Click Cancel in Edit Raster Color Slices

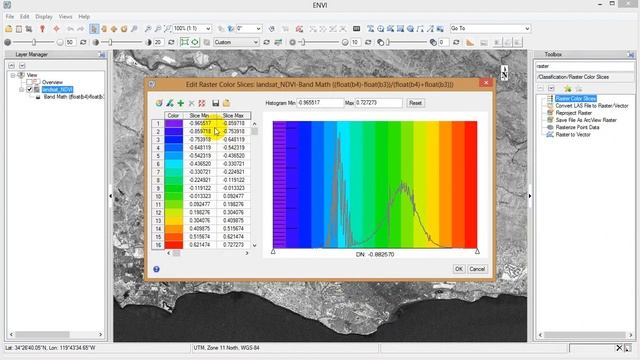(x=477, y=269)
